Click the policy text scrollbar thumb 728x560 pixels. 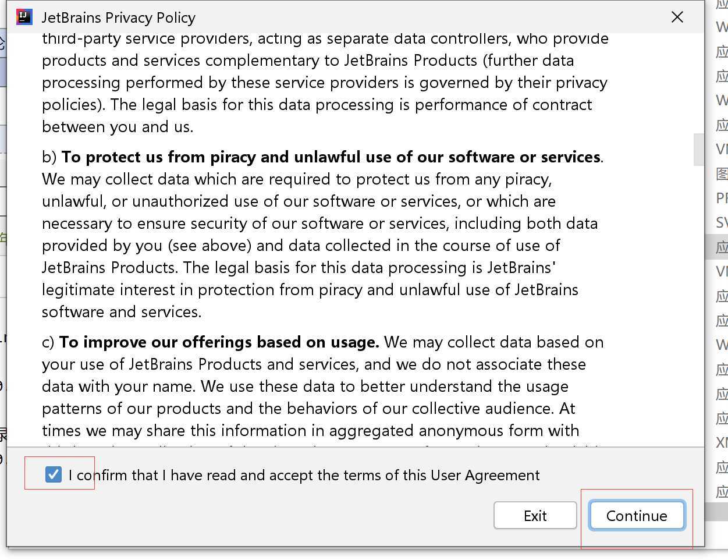[698, 150]
